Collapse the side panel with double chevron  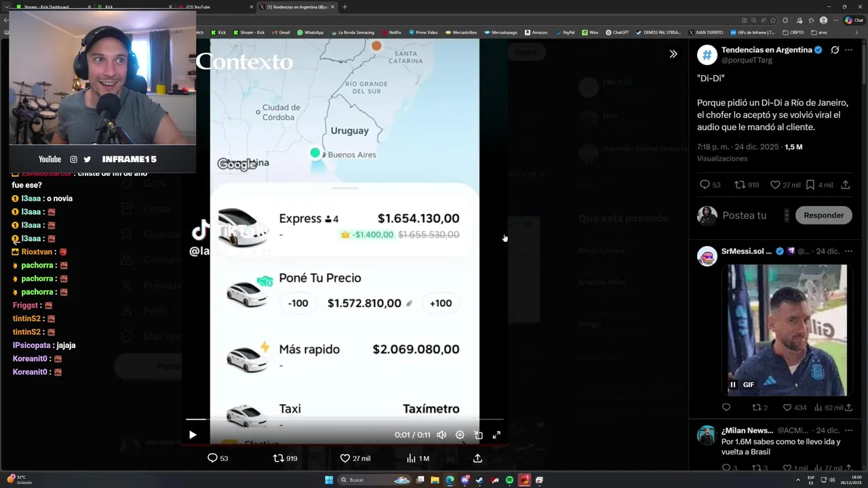point(673,54)
